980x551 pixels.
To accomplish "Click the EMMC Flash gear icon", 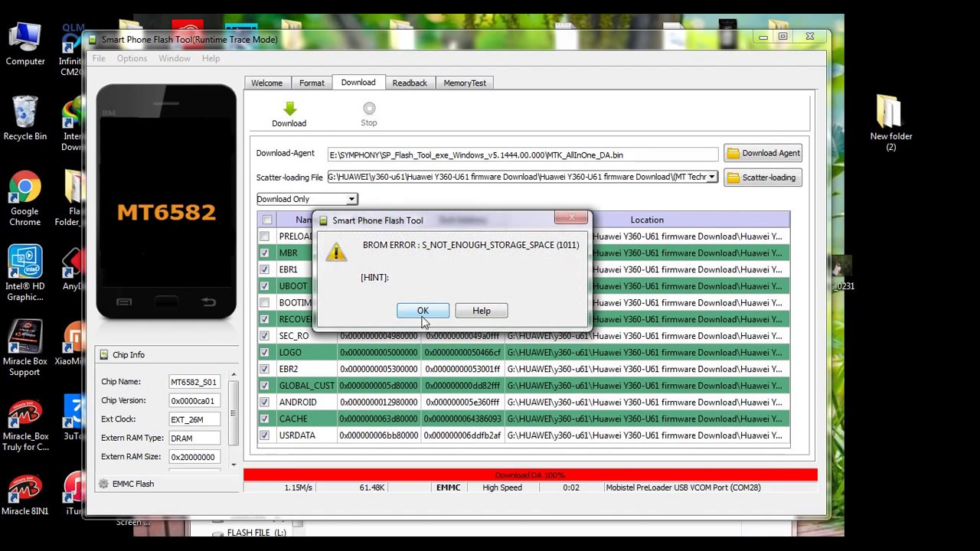I will click(x=104, y=484).
